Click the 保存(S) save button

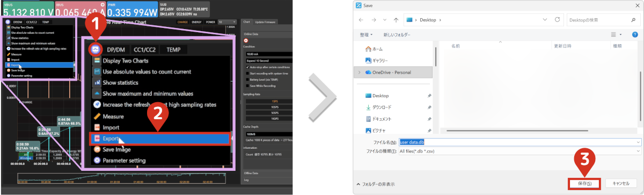pos(584,183)
